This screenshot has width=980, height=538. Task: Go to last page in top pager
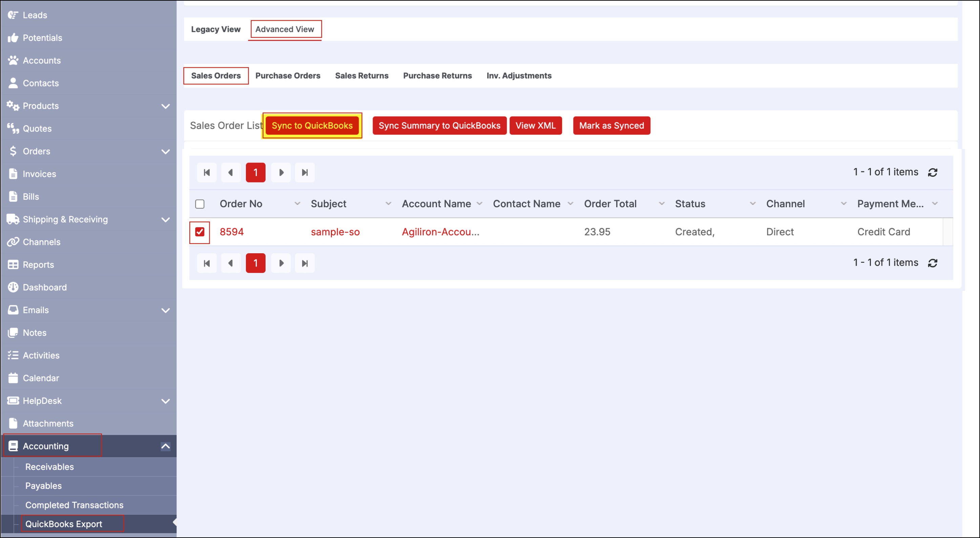click(x=304, y=172)
